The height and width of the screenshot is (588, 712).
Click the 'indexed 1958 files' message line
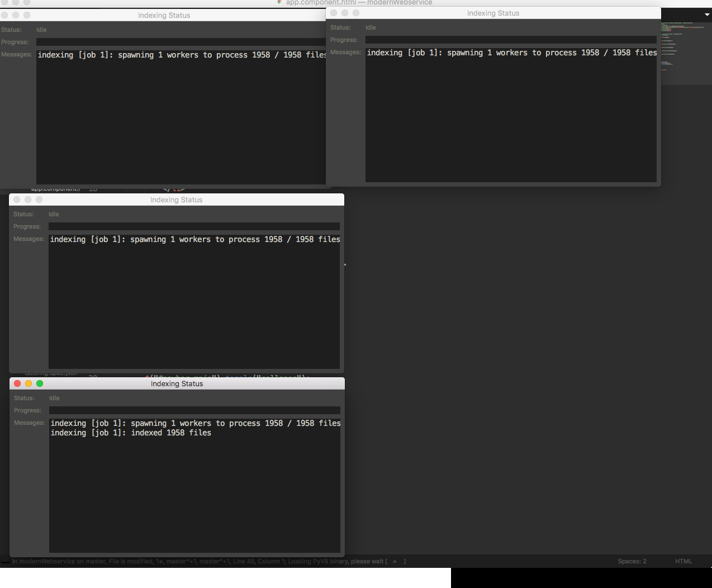tap(131, 433)
